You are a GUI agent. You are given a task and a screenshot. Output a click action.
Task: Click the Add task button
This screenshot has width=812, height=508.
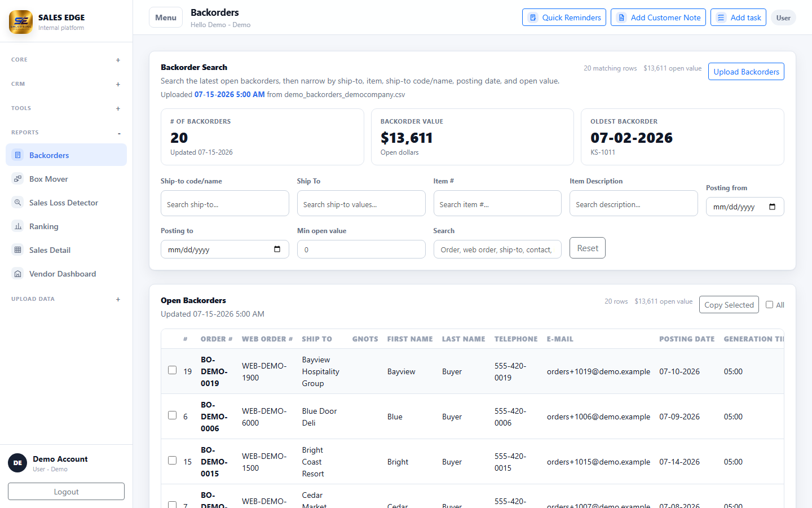[738, 17]
